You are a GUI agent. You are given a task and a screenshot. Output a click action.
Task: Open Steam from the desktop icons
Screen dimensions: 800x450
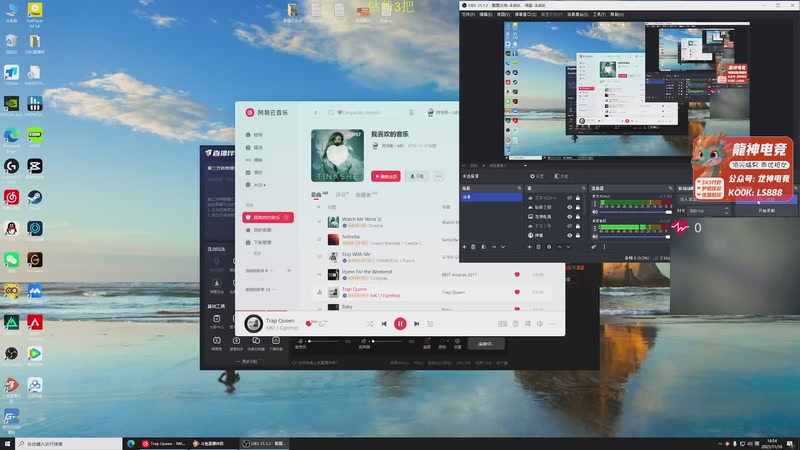coord(35,199)
